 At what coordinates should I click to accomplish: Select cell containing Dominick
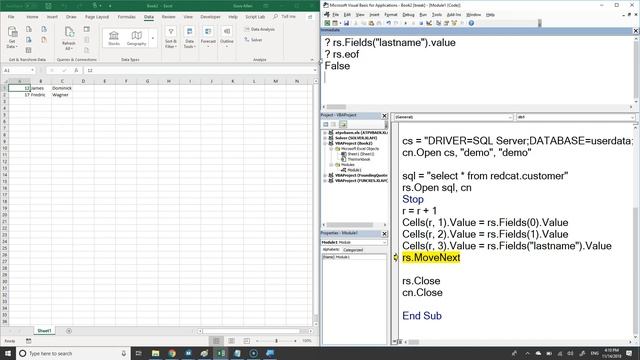(62, 88)
